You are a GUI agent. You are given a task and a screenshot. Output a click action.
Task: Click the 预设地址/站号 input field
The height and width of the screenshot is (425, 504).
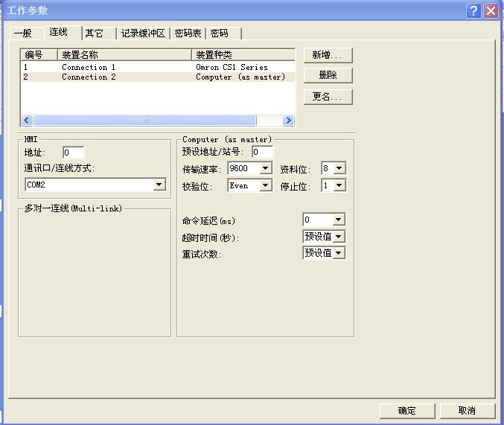(262, 153)
